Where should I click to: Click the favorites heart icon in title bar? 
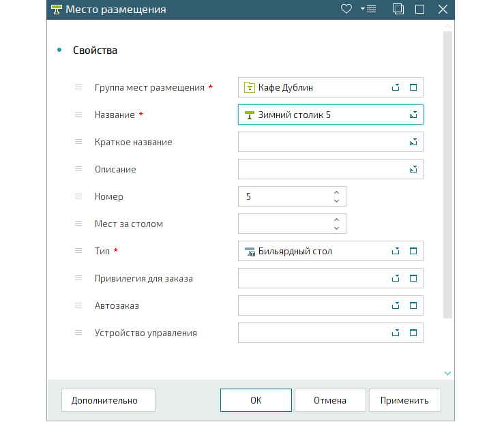pos(346,10)
